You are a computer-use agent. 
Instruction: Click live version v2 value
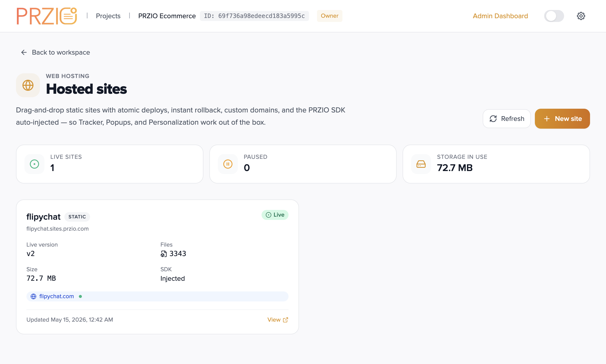31,254
